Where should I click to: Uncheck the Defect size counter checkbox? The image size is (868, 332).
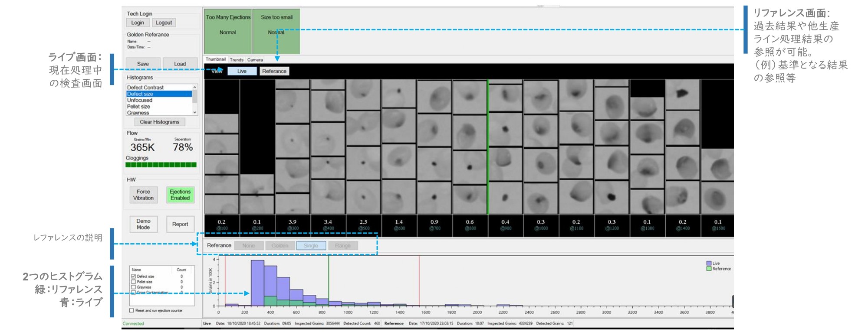point(134,276)
